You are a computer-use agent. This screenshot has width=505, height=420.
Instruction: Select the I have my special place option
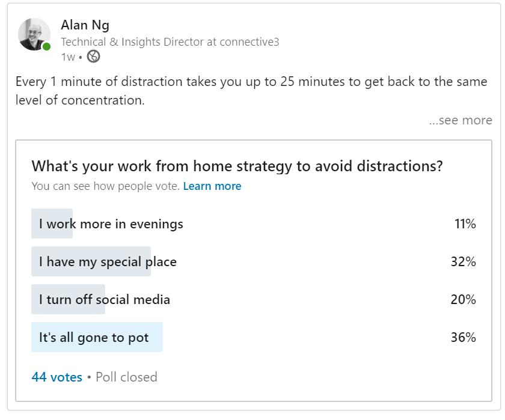254,261
